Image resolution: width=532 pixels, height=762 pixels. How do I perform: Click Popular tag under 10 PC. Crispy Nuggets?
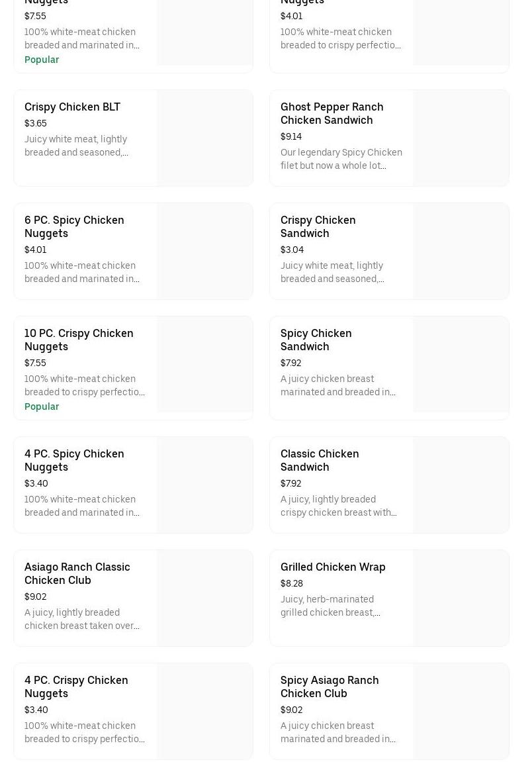[42, 406]
